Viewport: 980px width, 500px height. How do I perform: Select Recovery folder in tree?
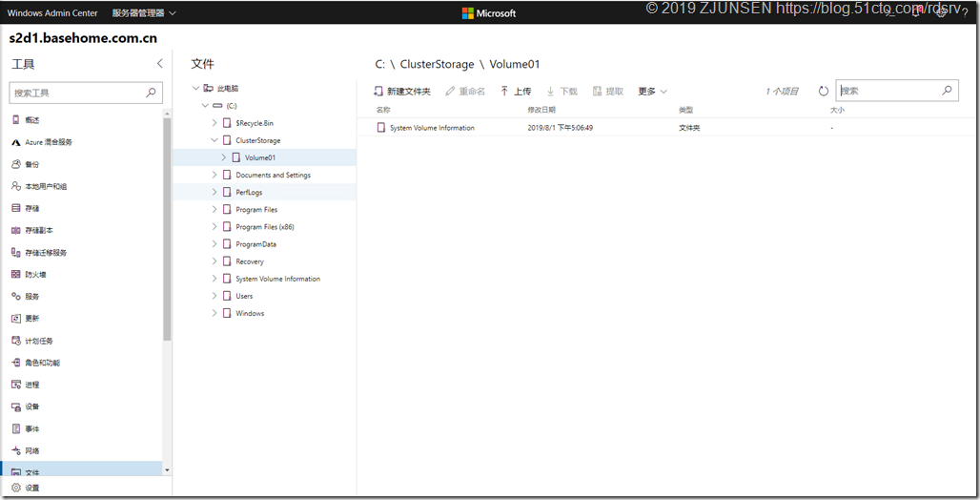250,261
